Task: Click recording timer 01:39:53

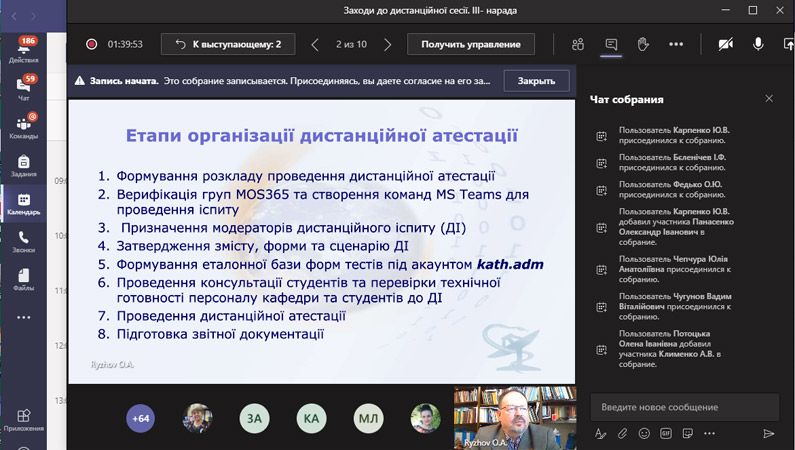Action: [x=125, y=44]
